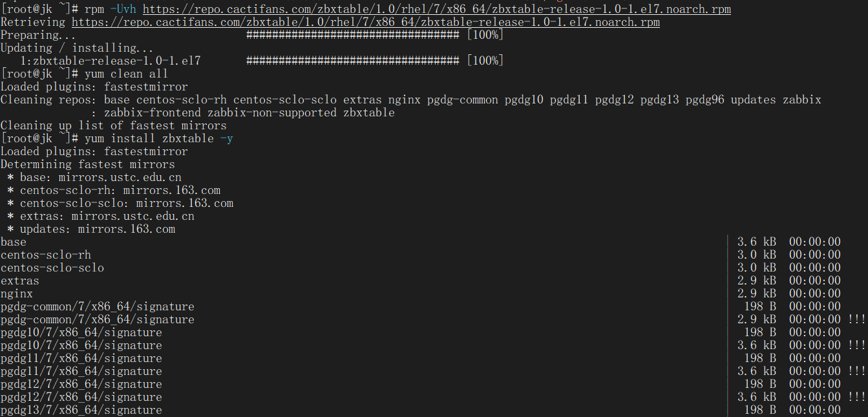The height and width of the screenshot is (417, 868).
Task: Click "Cleaning up list of fastest mirrors" text
Action: [x=113, y=125]
